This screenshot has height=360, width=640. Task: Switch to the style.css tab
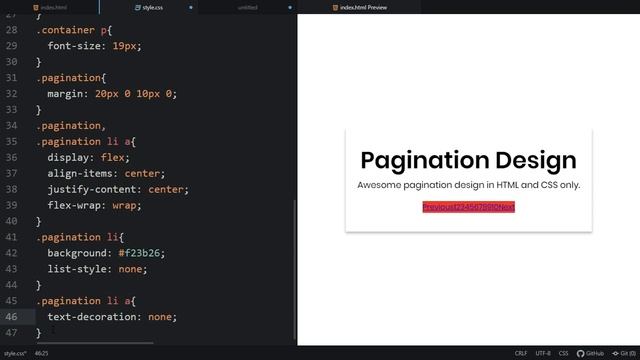click(149, 7)
